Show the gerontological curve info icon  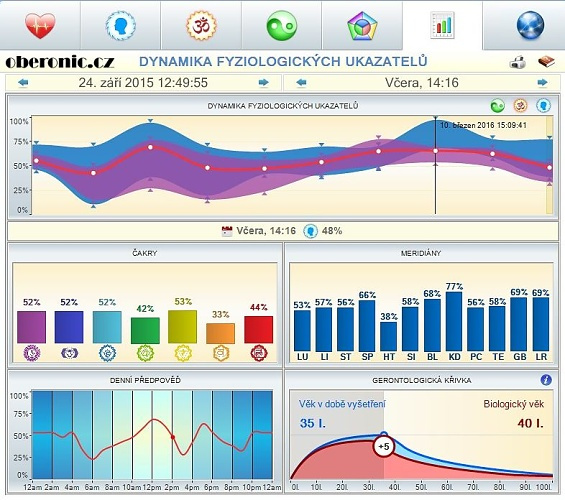(546, 380)
